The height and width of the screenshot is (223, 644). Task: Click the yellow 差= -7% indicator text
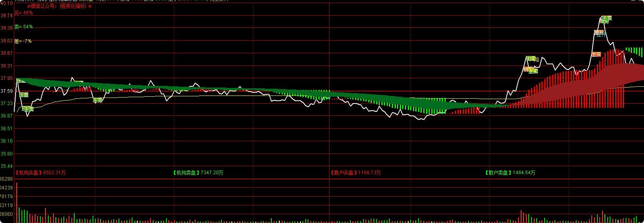pyautogui.click(x=23, y=41)
